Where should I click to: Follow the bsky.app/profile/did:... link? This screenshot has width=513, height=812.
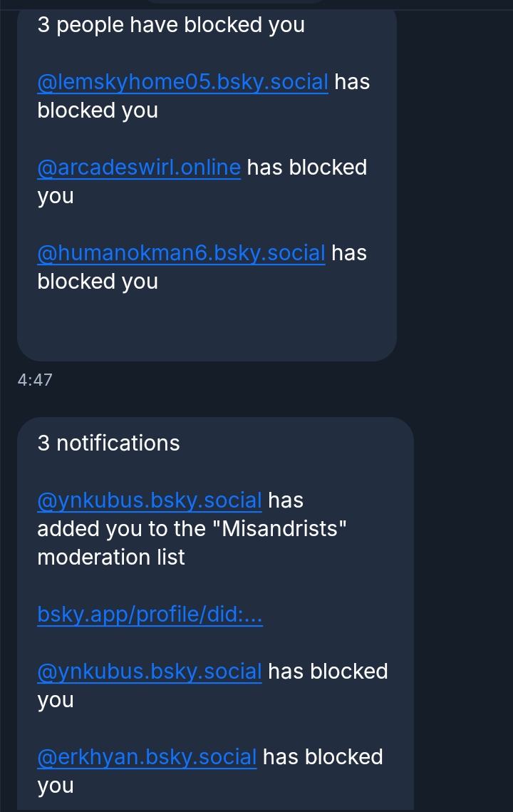pyautogui.click(x=150, y=615)
